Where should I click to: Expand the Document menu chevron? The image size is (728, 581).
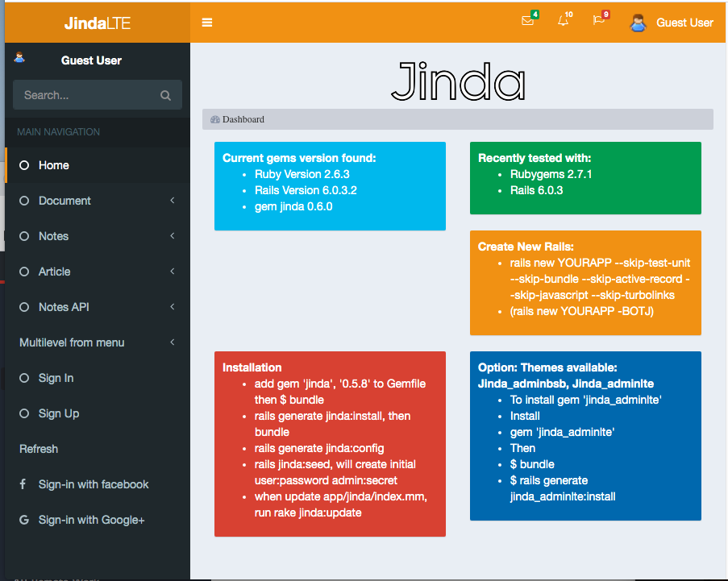(x=173, y=201)
